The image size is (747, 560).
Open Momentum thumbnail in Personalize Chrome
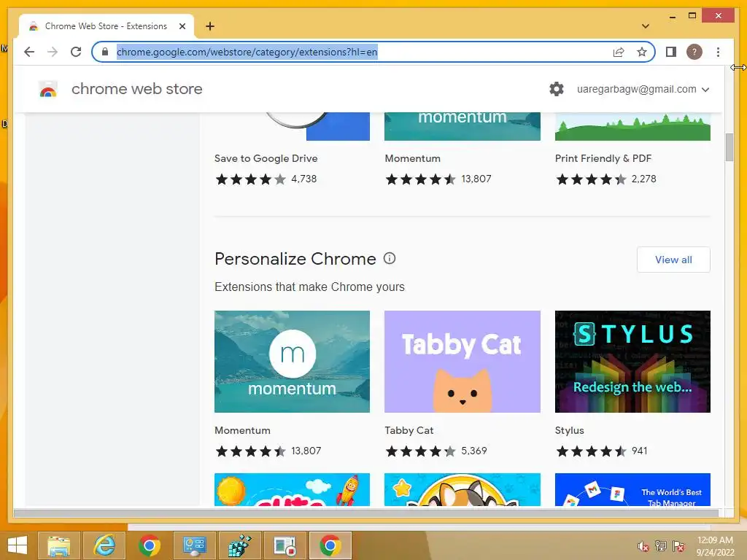point(292,362)
